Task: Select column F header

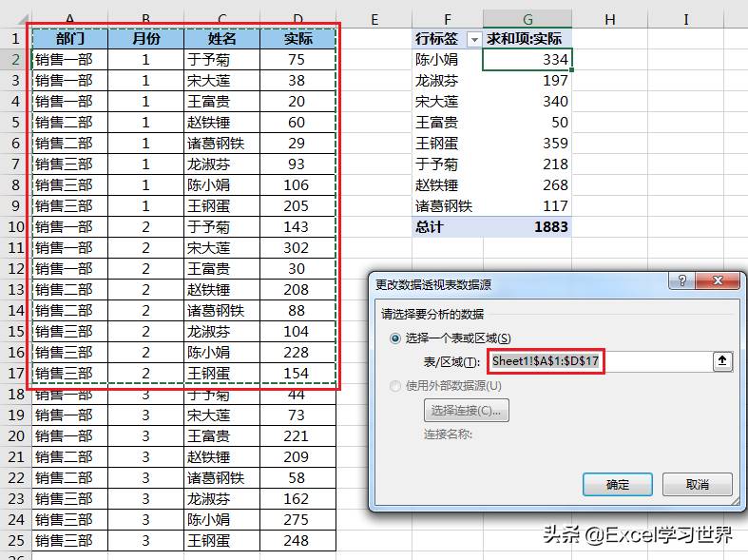Action: [448, 19]
